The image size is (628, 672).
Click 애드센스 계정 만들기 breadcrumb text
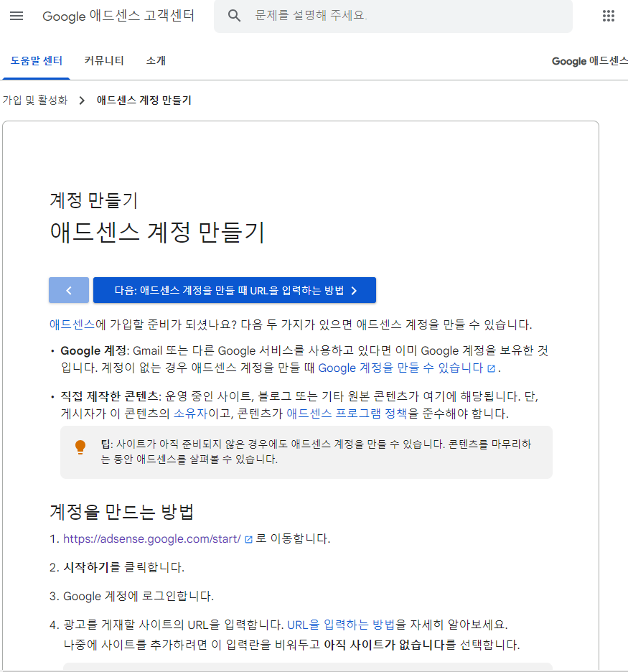pyautogui.click(x=144, y=101)
